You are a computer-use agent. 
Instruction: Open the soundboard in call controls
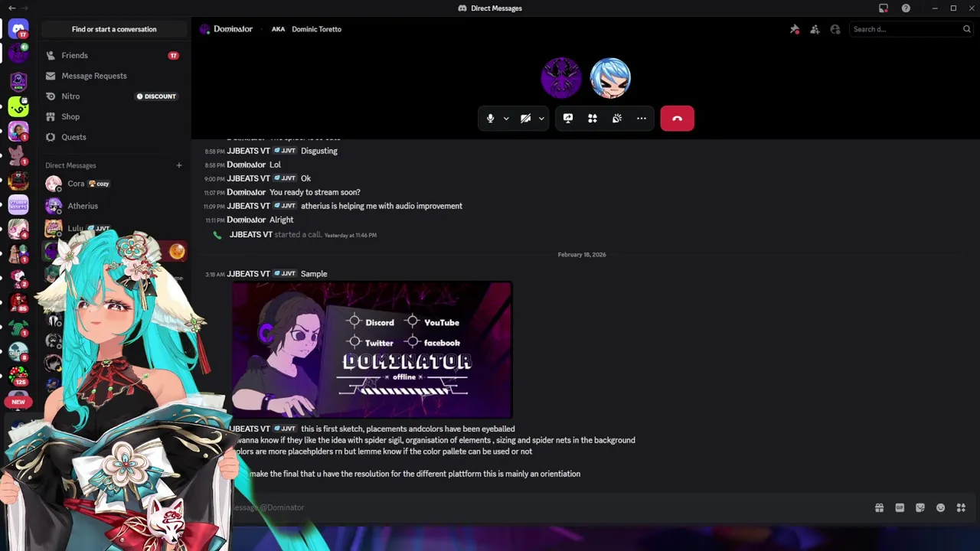tap(617, 119)
